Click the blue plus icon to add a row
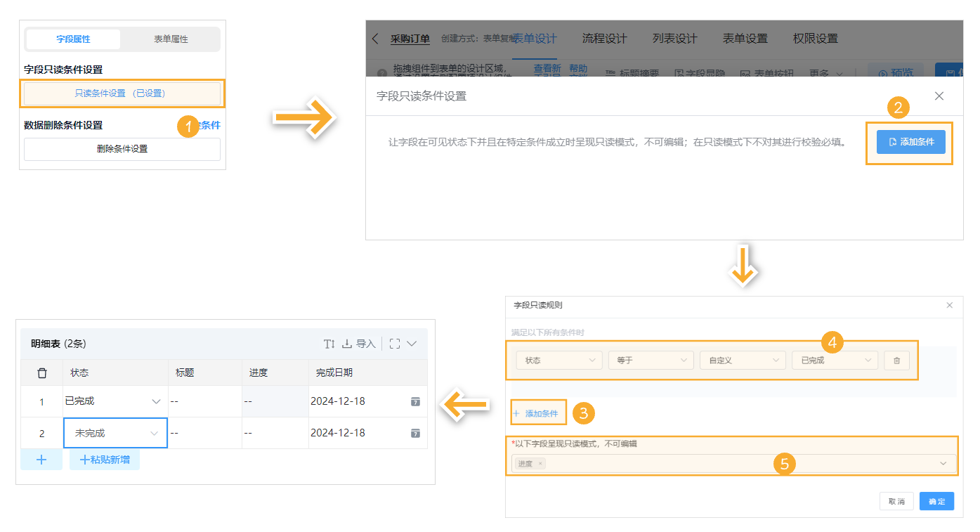This screenshot has width=980, height=532. pos(41,459)
